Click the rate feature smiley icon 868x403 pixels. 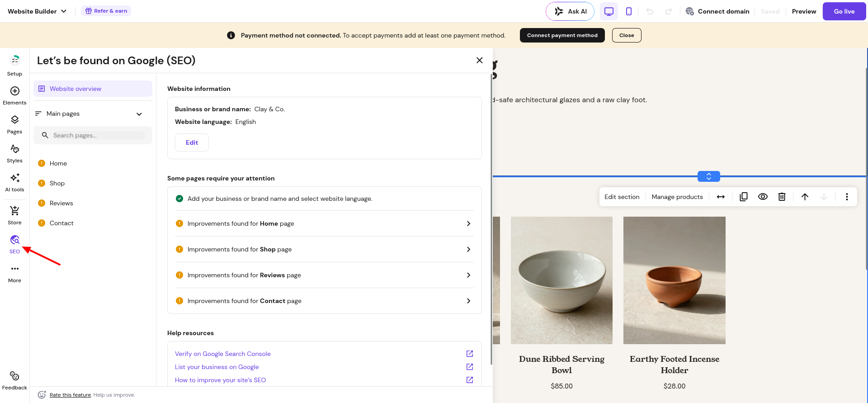tap(42, 395)
